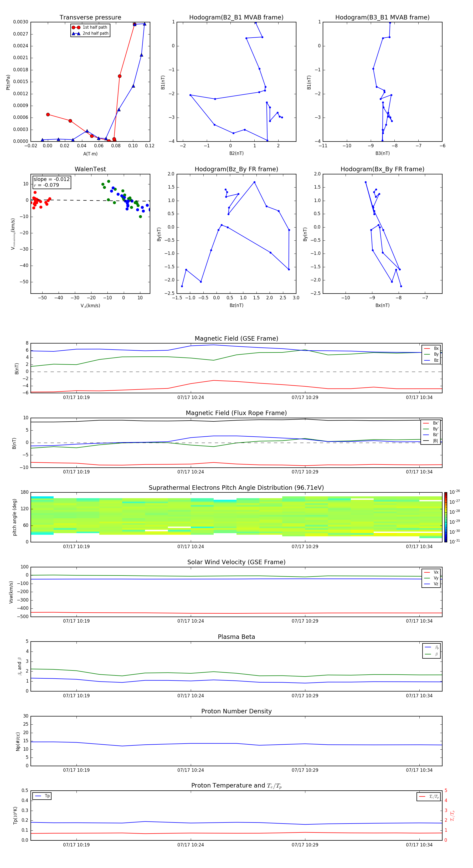
Task: Click the "Bz(nT)" x-axis label
Action: coord(236,305)
